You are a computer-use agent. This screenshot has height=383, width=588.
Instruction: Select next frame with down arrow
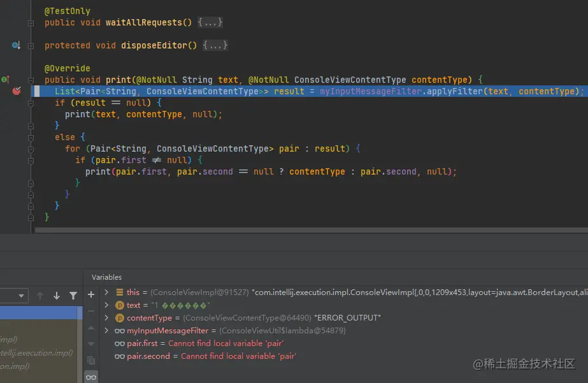[x=57, y=296]
